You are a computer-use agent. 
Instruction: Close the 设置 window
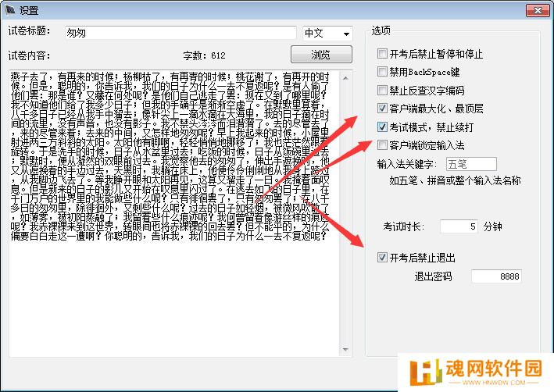click(538, 11)
